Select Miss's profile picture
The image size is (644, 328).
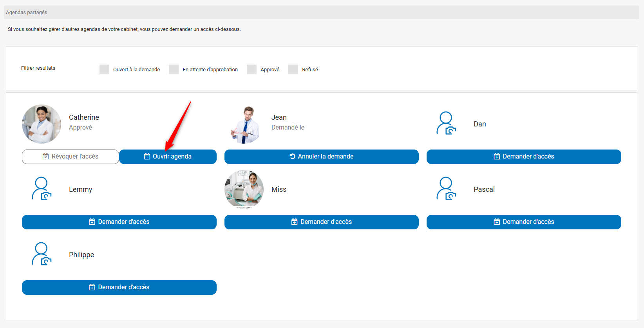click(x=244, y=189)
